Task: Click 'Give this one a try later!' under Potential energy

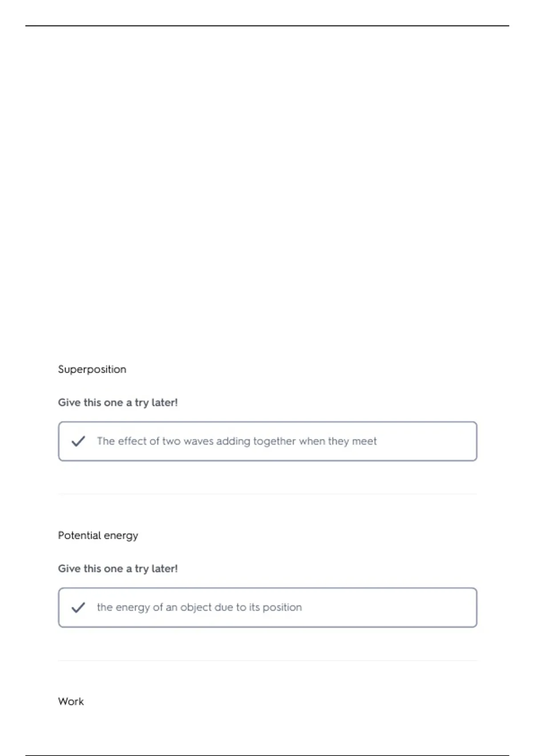Action: 118,569
